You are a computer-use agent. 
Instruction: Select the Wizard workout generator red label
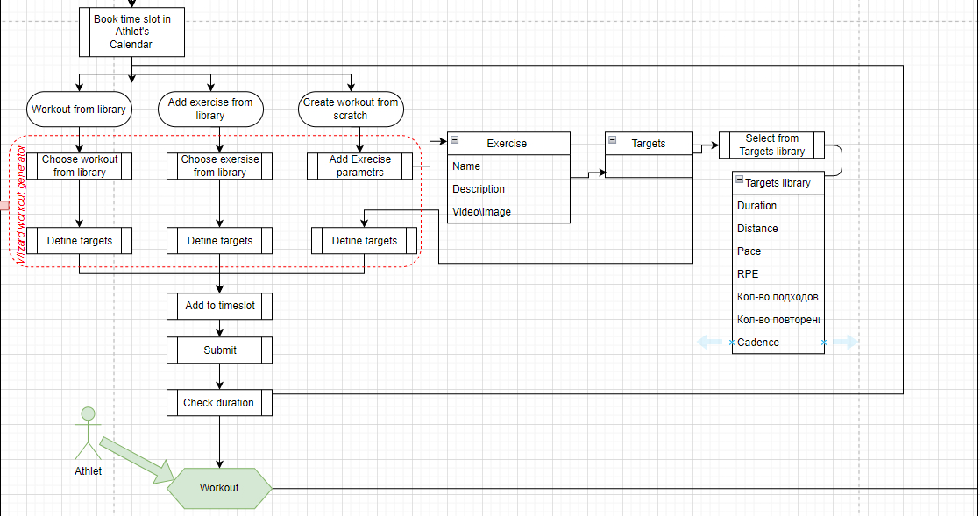tap(21, 206)
